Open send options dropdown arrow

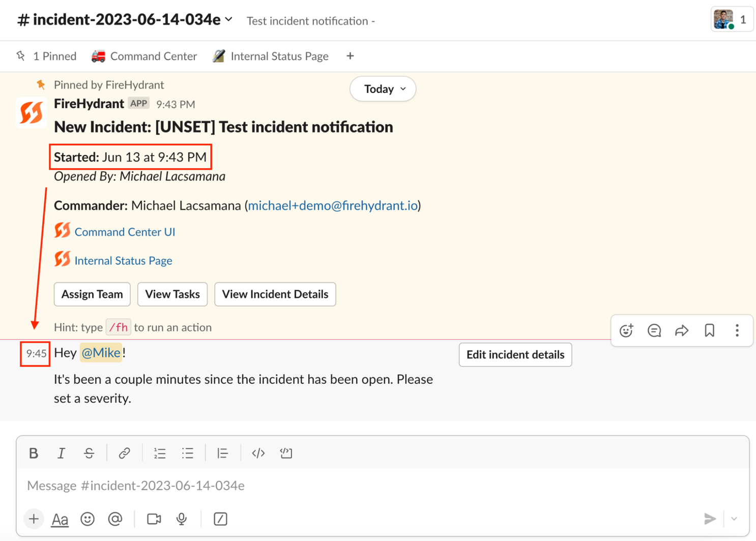point(734,519)
